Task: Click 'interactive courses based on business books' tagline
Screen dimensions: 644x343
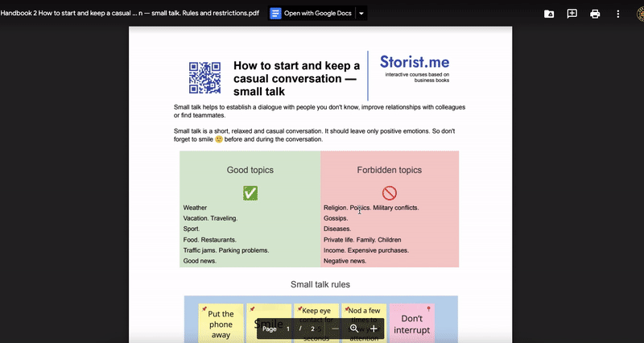Action: click(417, 77)
